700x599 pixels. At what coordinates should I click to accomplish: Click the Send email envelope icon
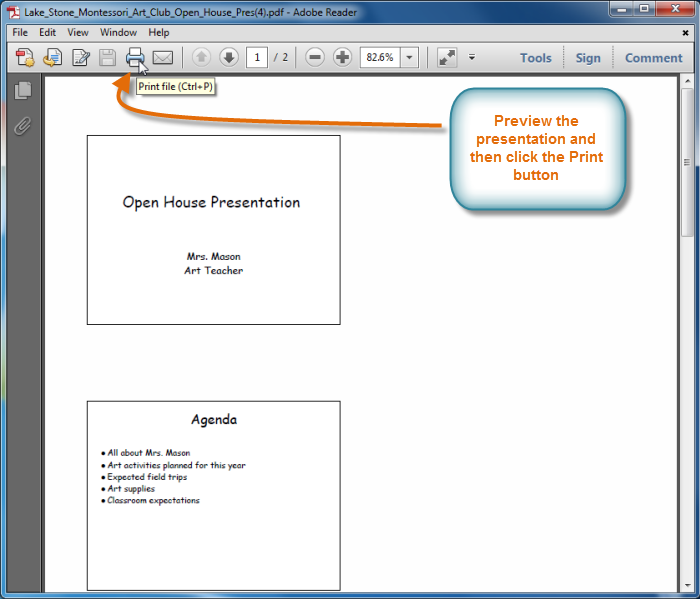pyautogui.click(x=163, y=58)
